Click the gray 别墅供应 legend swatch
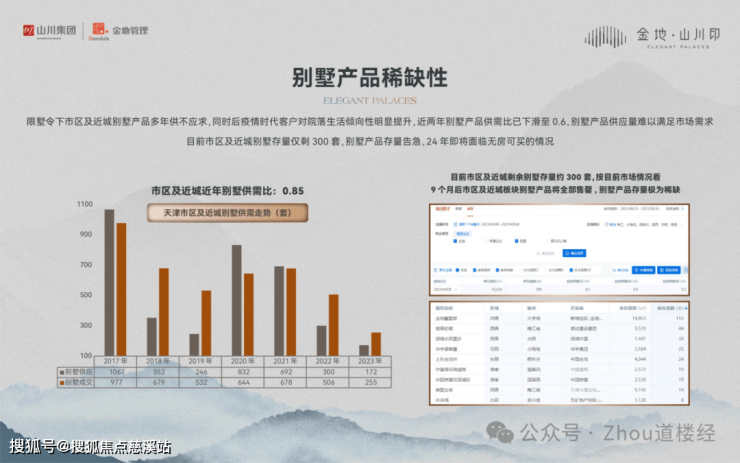The height and width of the screenshot is (463, 740). coord(61,372)
